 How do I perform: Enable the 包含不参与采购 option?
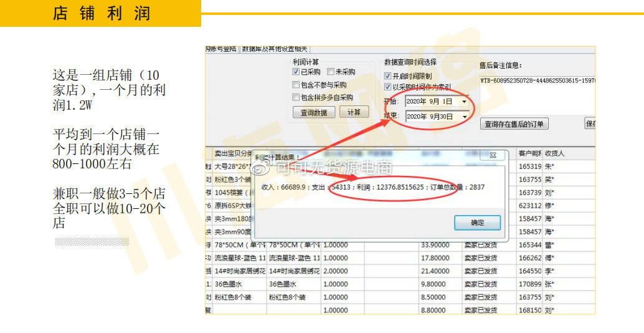point(296,85)
